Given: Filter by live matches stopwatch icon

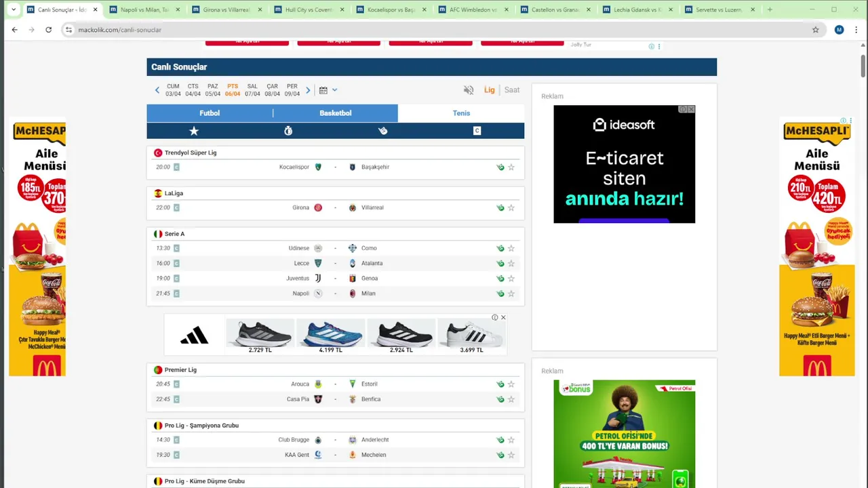Looking at the screenshot, I should pyautogui.click(x=288, y=131).
